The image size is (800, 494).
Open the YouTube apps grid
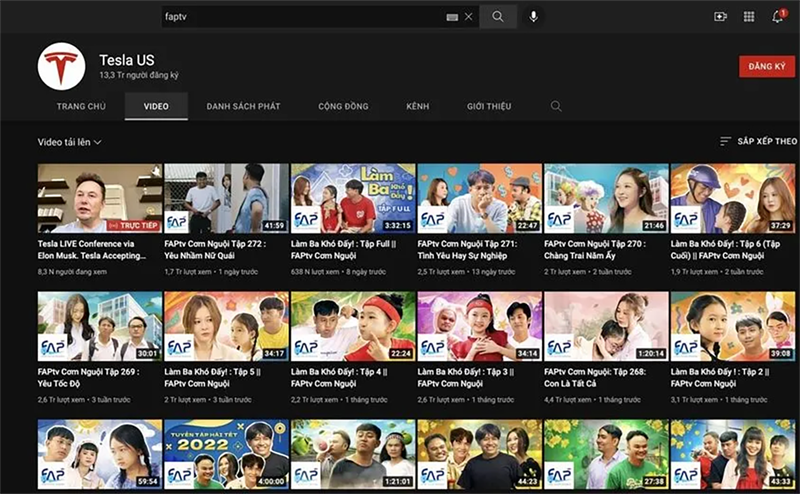click(749, 17)
